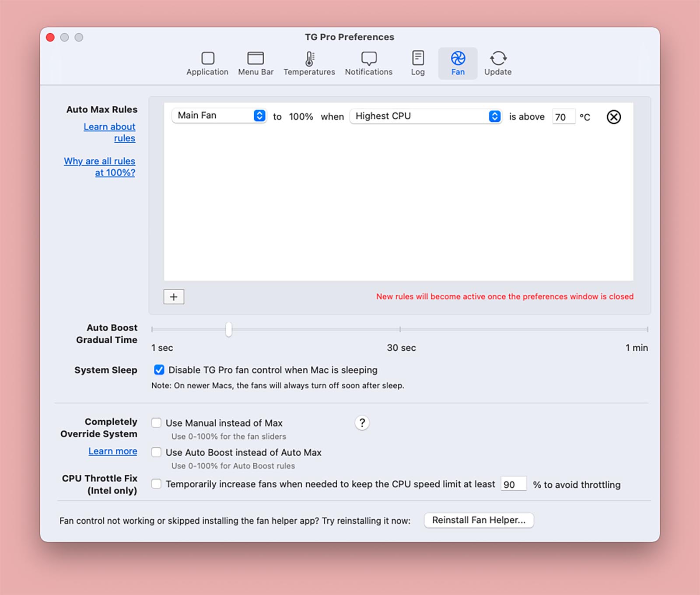The image size is (700, 595).
Task: Toggle the CPU Throttle Fix checkbox
Action: click(x=156, y=484)
